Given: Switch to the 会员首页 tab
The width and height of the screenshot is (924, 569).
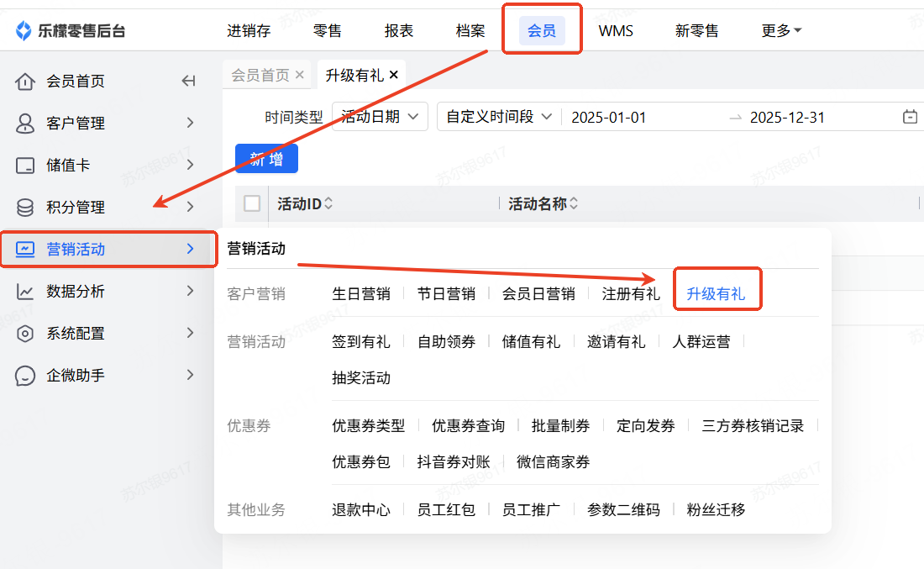Looking at the screenshot, I should coord(260,75).
